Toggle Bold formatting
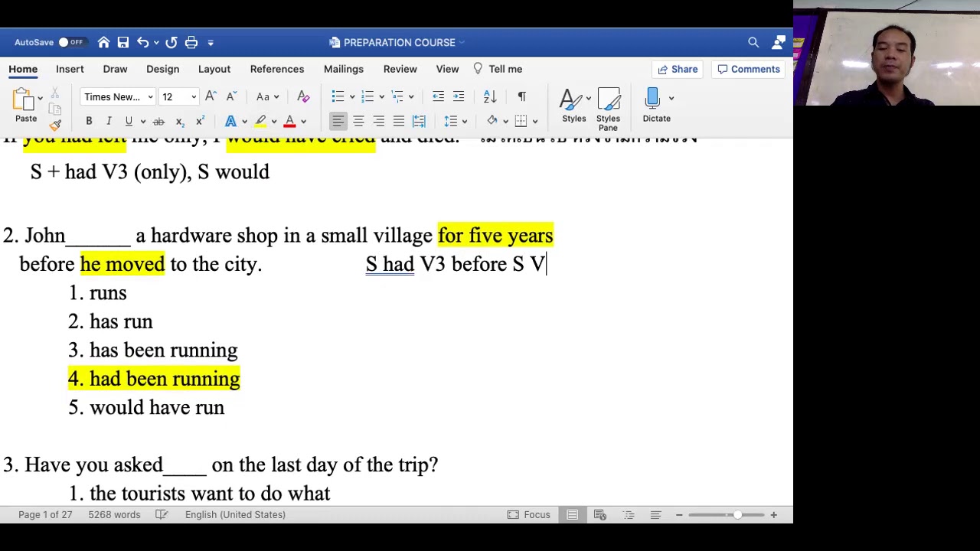 tap(89, 122)
